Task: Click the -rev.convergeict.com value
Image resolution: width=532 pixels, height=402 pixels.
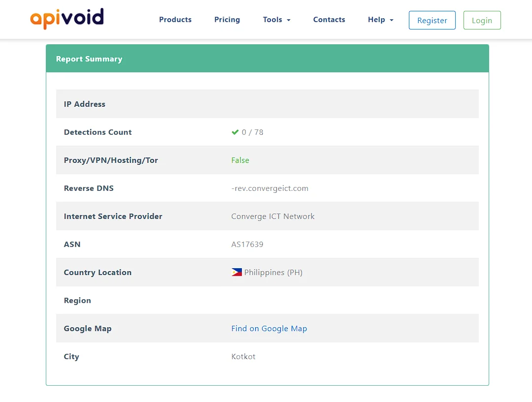Action: [x=270, y=188]
